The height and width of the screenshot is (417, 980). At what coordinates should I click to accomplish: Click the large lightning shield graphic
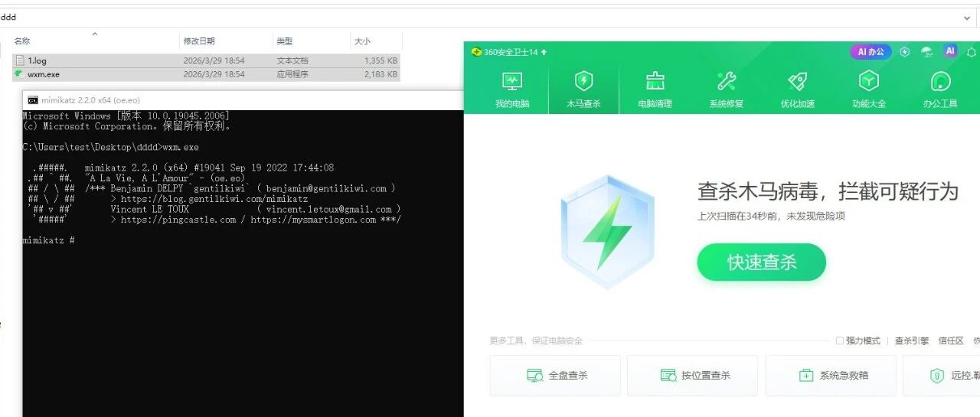click(607, 230)
